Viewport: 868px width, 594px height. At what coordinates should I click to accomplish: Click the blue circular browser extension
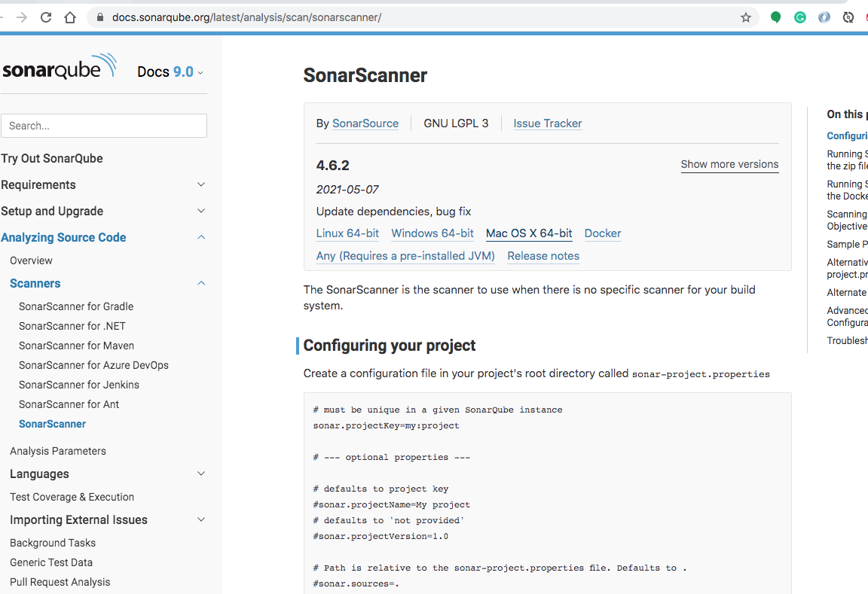coord(824,17)
